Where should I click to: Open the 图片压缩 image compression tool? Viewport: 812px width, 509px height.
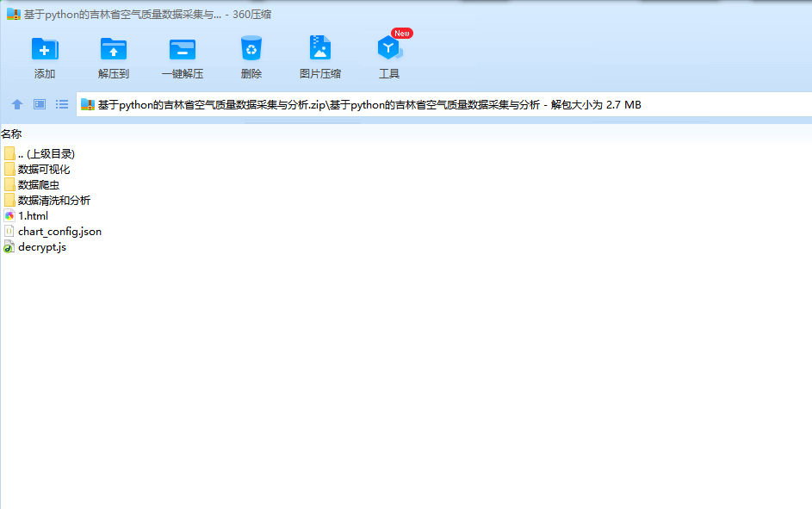pos(320,47)
